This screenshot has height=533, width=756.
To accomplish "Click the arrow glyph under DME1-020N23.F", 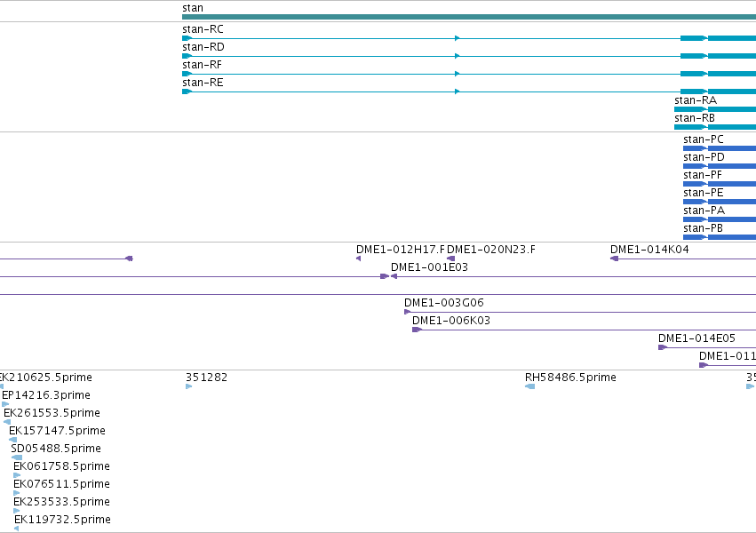I will click(450, 259).
